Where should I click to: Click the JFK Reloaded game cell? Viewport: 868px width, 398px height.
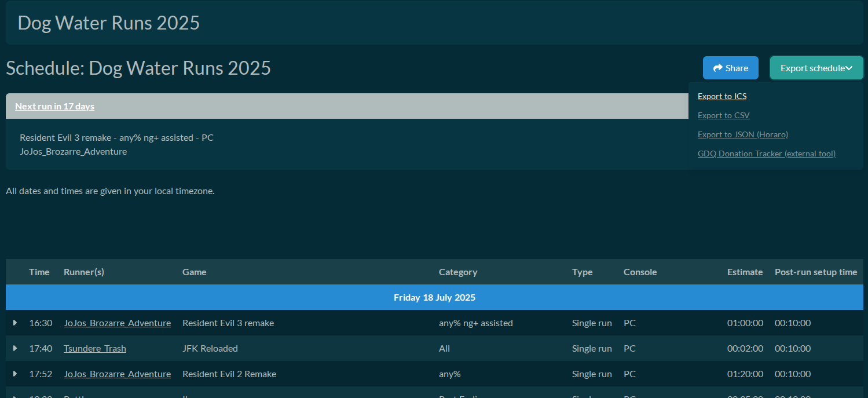(210, 348)
